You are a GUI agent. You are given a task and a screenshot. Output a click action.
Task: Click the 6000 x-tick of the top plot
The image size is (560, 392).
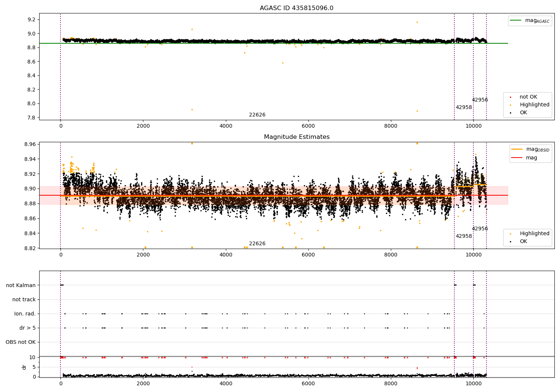pyautogui.click(x=308, y=126)
